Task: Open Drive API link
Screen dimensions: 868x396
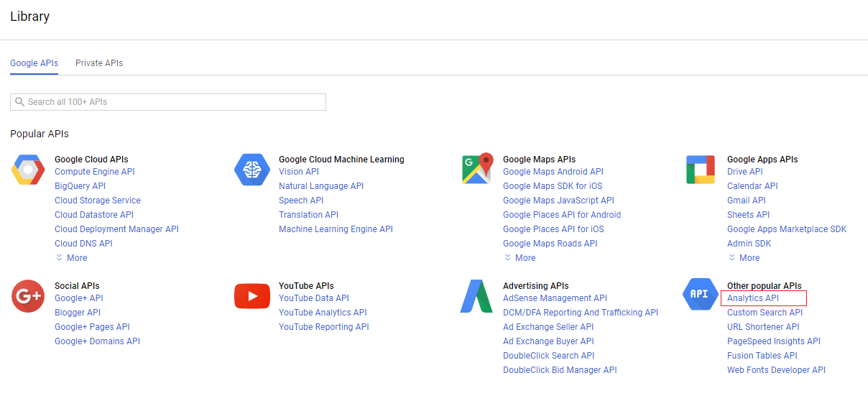Action: (x=745, y=172)
